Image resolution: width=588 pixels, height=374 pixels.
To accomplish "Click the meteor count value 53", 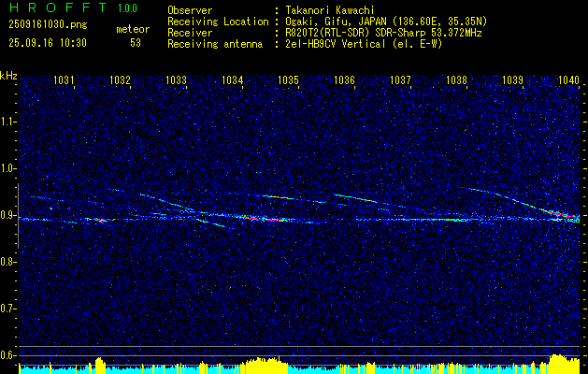I will (x=136, y=43).
